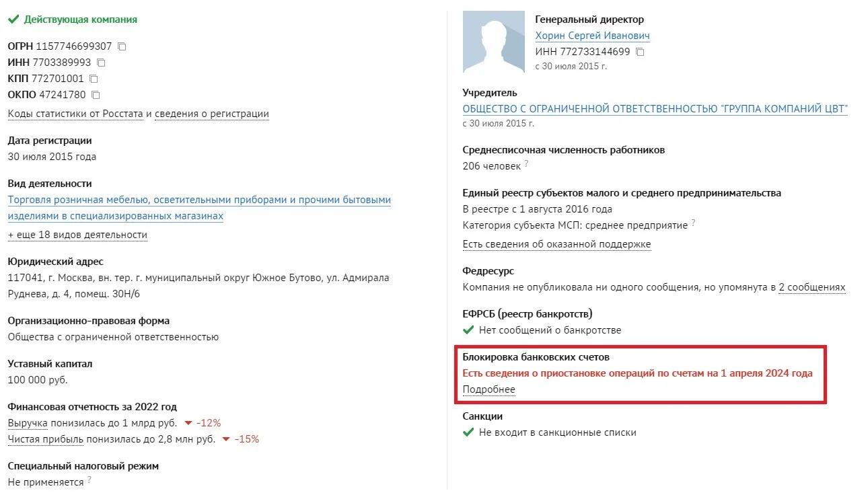Open Выручка financial report details
The height and width of the screenshot is (495, 868).
(x=28, y=423)
